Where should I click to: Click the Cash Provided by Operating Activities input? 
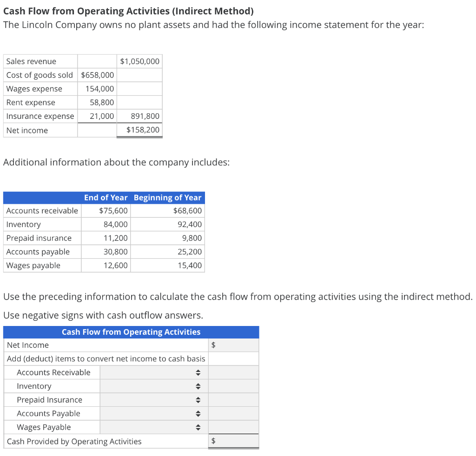234,441
